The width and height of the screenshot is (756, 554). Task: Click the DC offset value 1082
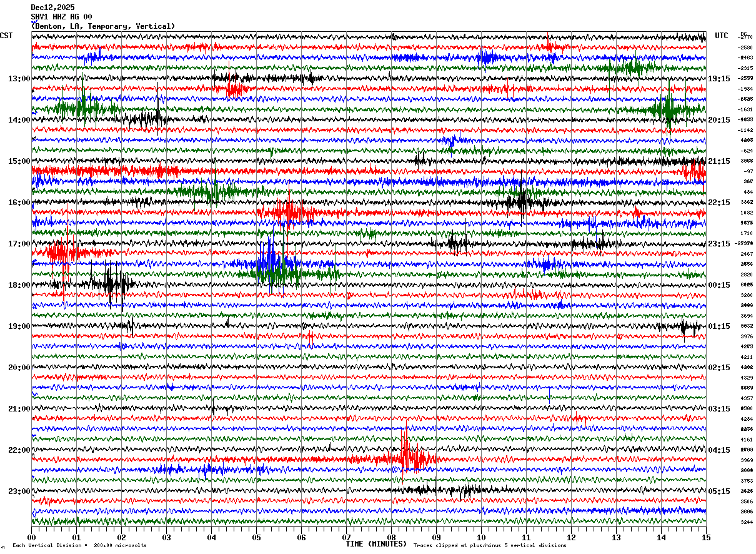click(x=747, y=213)
